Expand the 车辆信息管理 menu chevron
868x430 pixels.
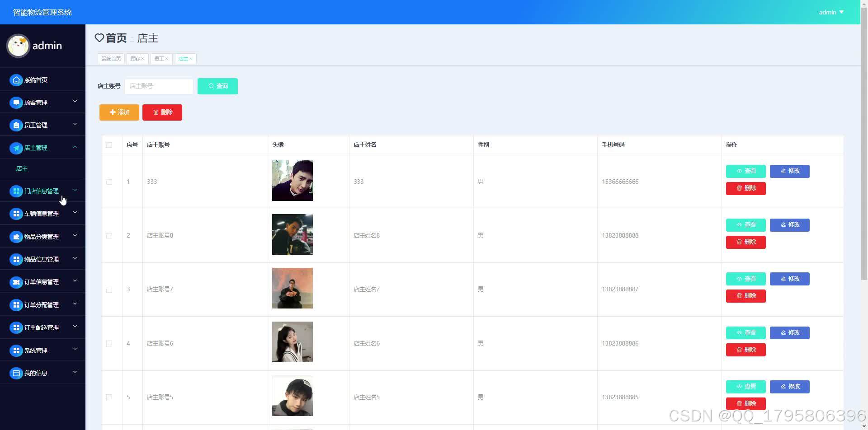pyautogui.click(x=75, y=213)
